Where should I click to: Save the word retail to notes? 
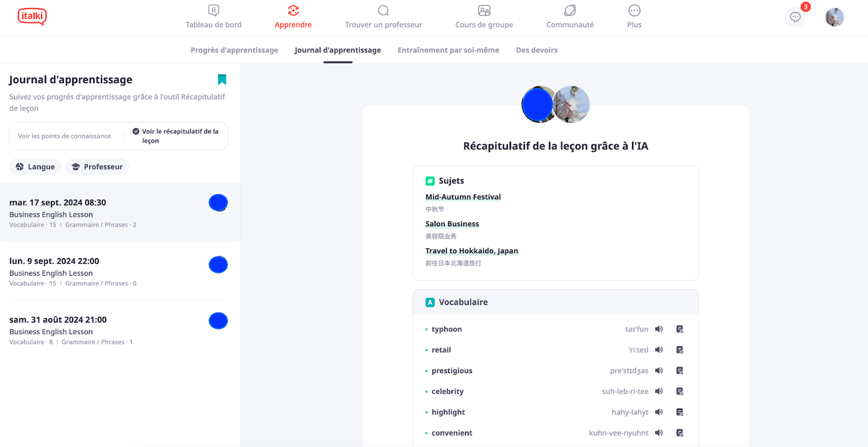(x=680, y=350)
